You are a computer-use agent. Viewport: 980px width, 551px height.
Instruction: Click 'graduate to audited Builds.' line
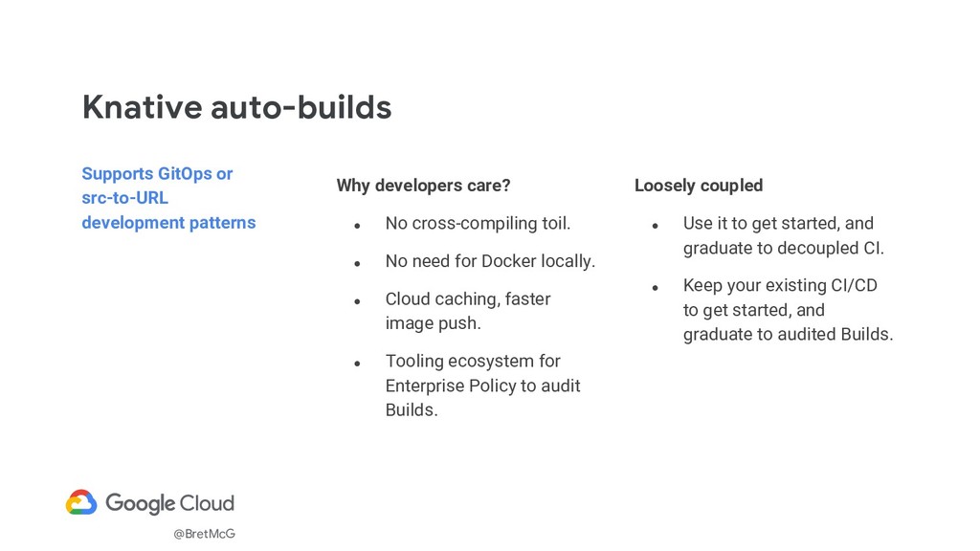point(789,335)
